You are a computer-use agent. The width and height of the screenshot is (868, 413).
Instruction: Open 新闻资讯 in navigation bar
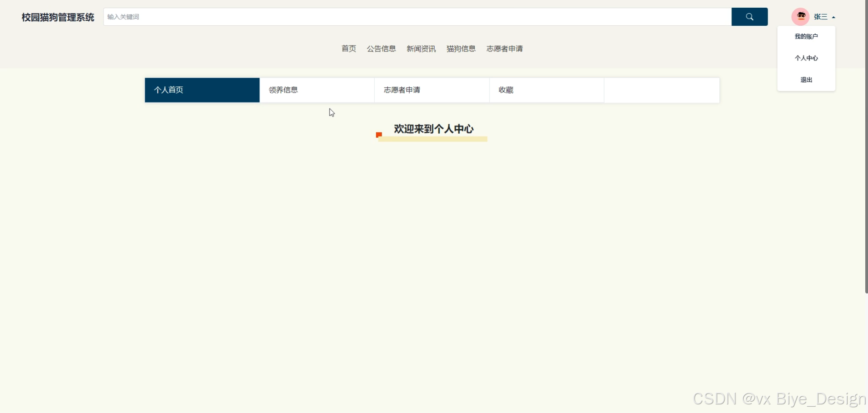click(x=421, y=48)
